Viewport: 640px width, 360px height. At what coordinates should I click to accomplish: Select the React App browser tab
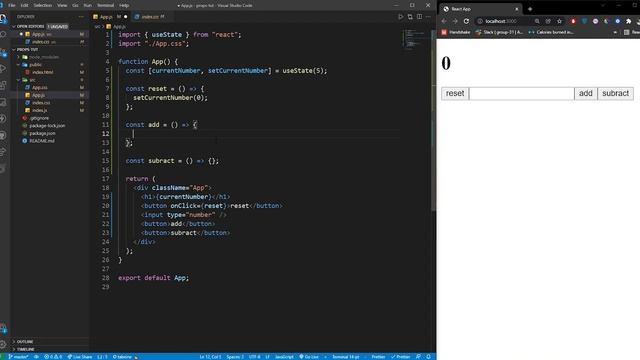point(480,9)
